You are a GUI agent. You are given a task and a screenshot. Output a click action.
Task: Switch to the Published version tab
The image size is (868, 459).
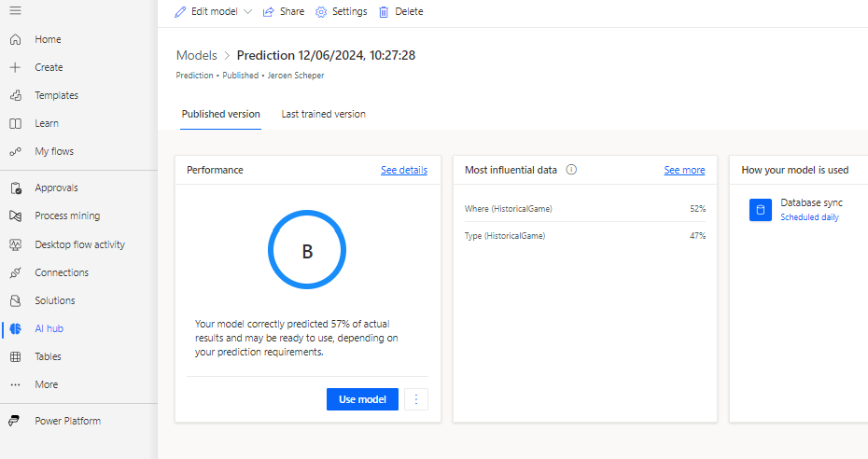coord(221,114)
